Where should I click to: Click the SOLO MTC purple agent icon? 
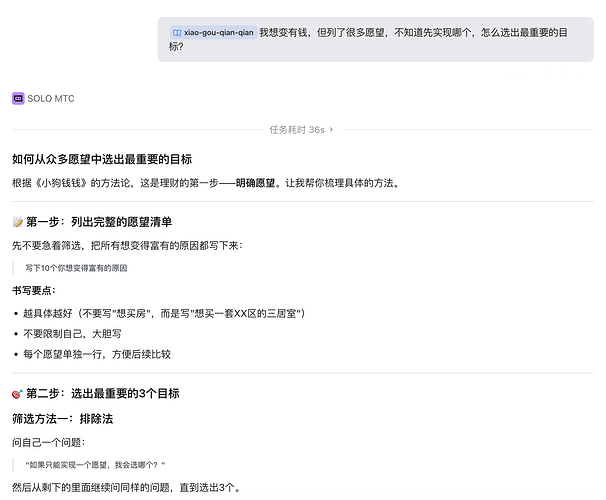pos(18,99)
